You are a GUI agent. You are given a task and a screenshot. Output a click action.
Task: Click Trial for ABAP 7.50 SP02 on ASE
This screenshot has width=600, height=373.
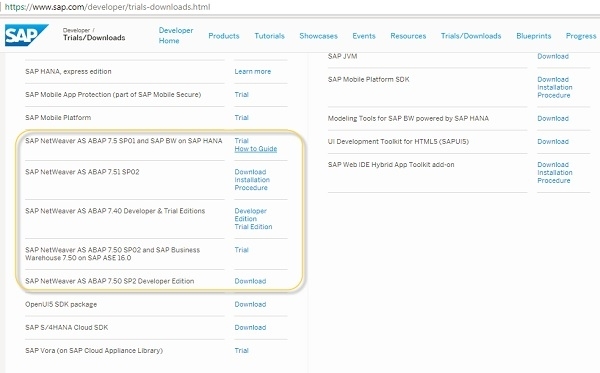coord(241,250)
